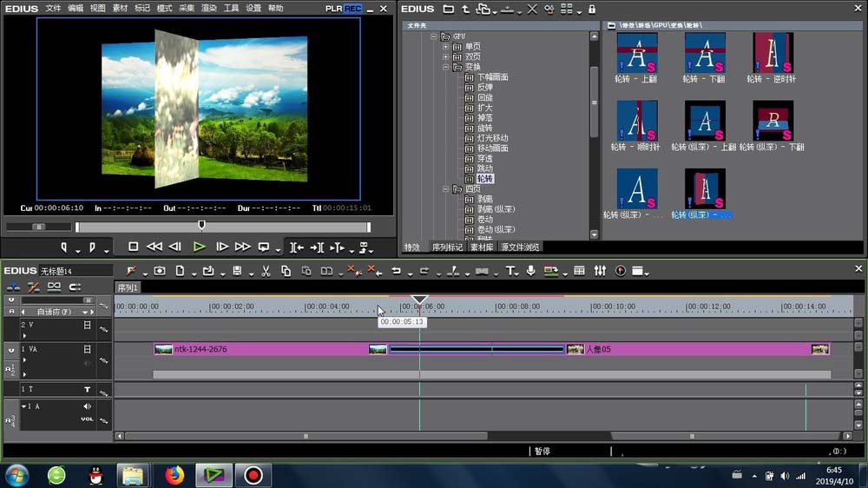The width and height of the screenshot is (868, 488).
Task: Toggle audio mute on track 1 A
Action: pos(87,406)
